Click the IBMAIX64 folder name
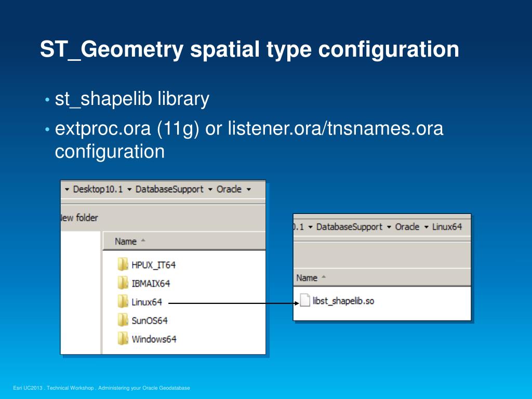532x399 pixels. pos(151,283)
